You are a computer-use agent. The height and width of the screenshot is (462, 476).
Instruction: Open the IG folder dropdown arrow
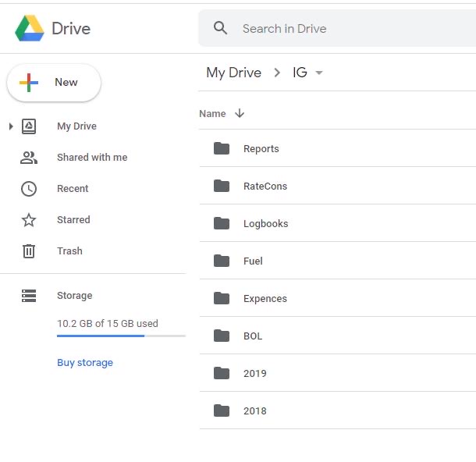click(x=318, y=73)
